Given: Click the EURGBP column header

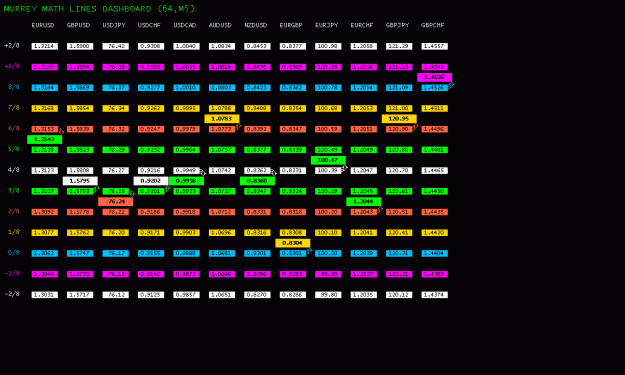Looking at the screenshot, I should click(x=291, y=25).
